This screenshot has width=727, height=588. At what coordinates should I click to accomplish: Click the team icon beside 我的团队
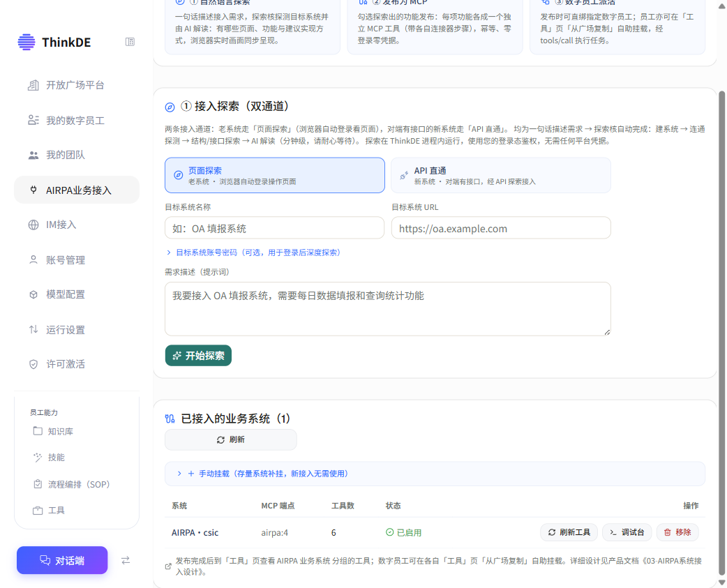coord(33,156)
